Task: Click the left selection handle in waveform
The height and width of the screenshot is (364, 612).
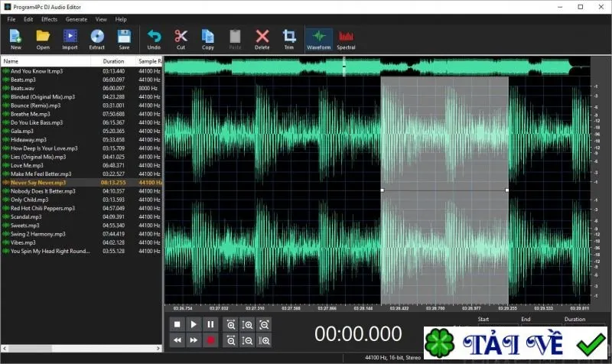Action: (x=382, y=190)
